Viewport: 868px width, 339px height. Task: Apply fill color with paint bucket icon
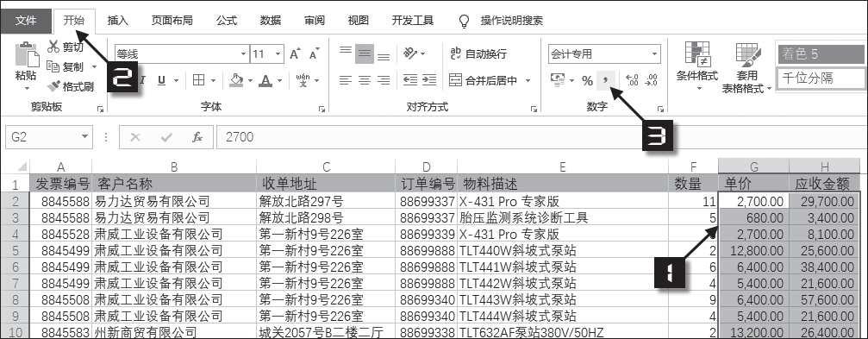[x=236, y=81]
